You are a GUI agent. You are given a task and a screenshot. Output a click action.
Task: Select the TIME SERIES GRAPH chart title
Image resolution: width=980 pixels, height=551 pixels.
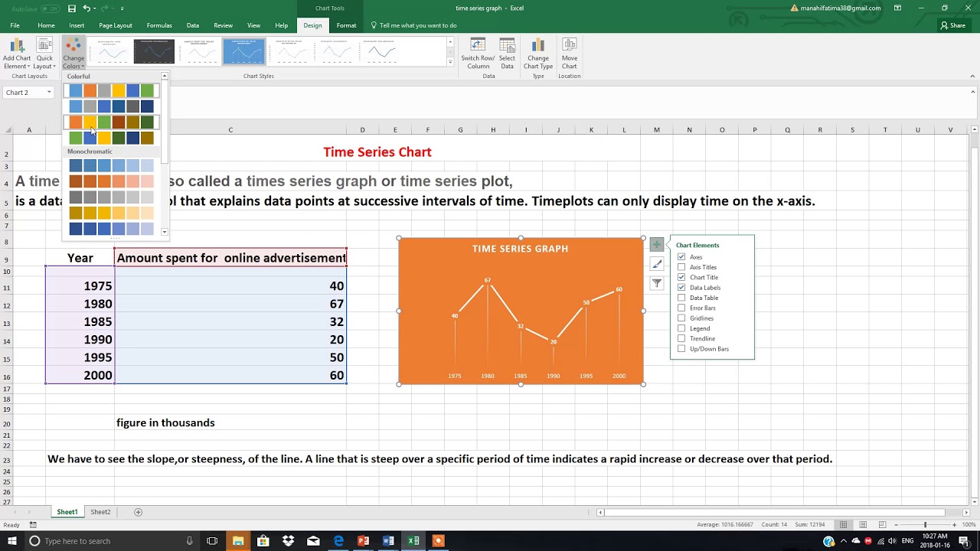[x=520, y=249]
